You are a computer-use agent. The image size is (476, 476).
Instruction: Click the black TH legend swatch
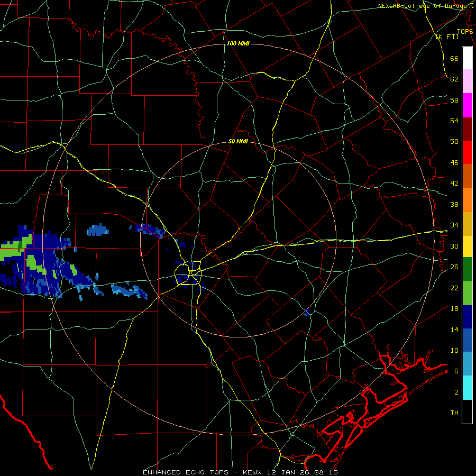[x=467, y=411]
